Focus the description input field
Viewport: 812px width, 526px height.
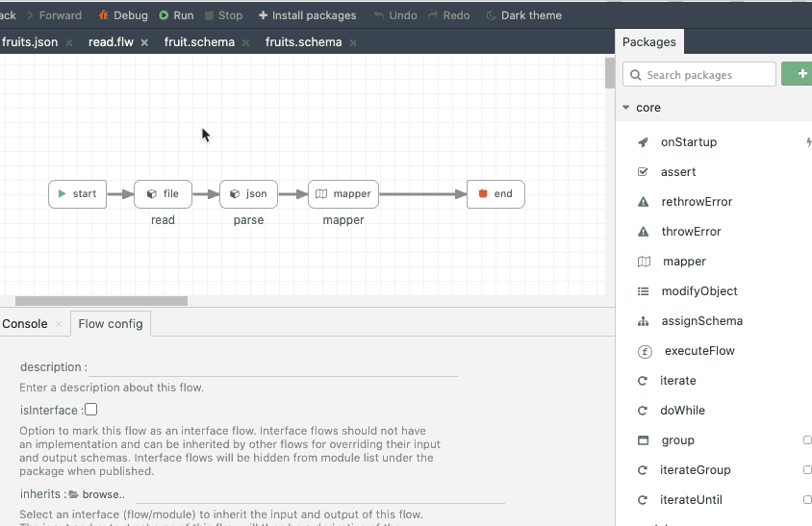pyautogui.click(x=273, y=367)
